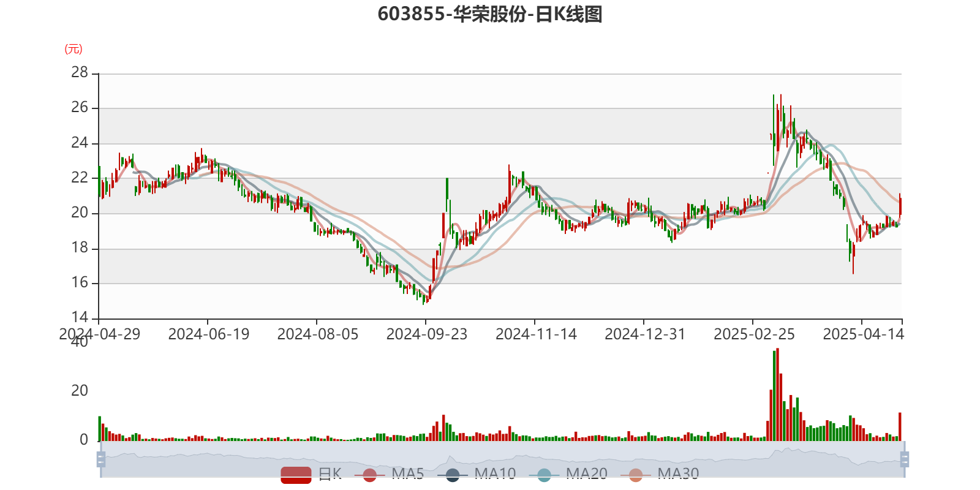Toggle the 日K candlestick series in the legend

[x=311, y=474]
